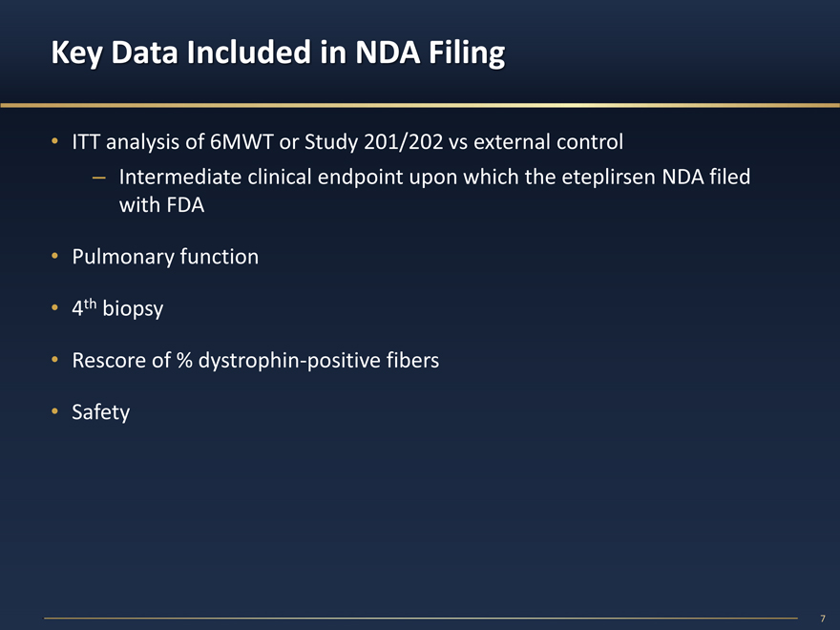840x630 pixels.
Task: Click the "with FDA" text line
Action: pyautogui.click(x=161, y=205)
